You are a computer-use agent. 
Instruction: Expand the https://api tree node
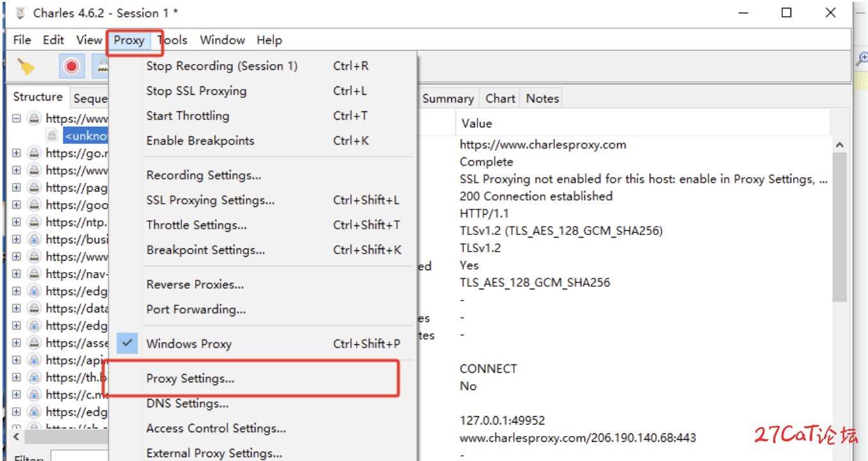click(17, 360)
